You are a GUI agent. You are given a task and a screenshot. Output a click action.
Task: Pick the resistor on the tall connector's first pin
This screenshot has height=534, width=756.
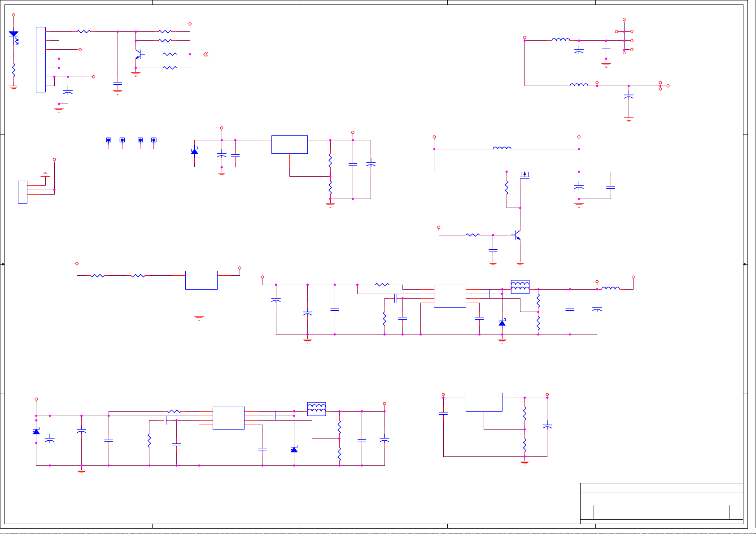pyautogui.click(x=84, y=31)
